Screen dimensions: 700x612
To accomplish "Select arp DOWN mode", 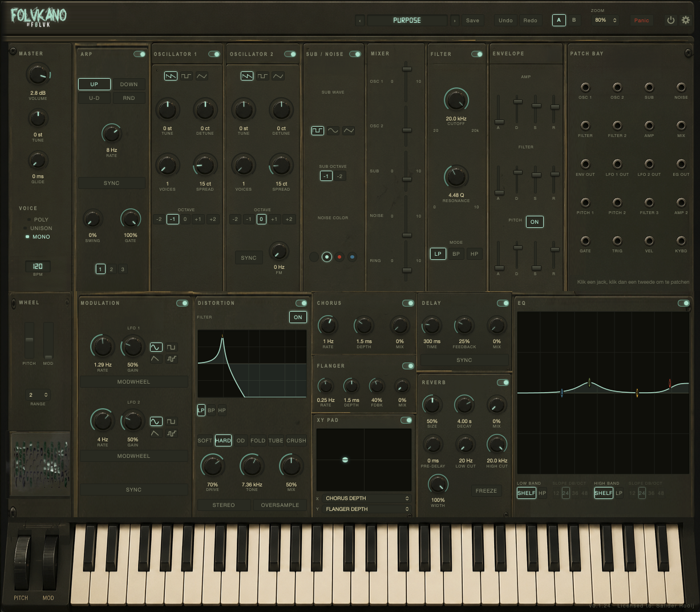I will (129, 84).
